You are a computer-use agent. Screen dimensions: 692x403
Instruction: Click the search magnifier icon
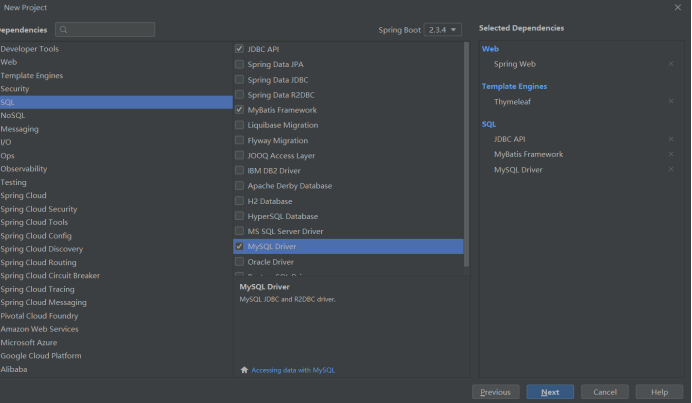(x=64, y=30)
